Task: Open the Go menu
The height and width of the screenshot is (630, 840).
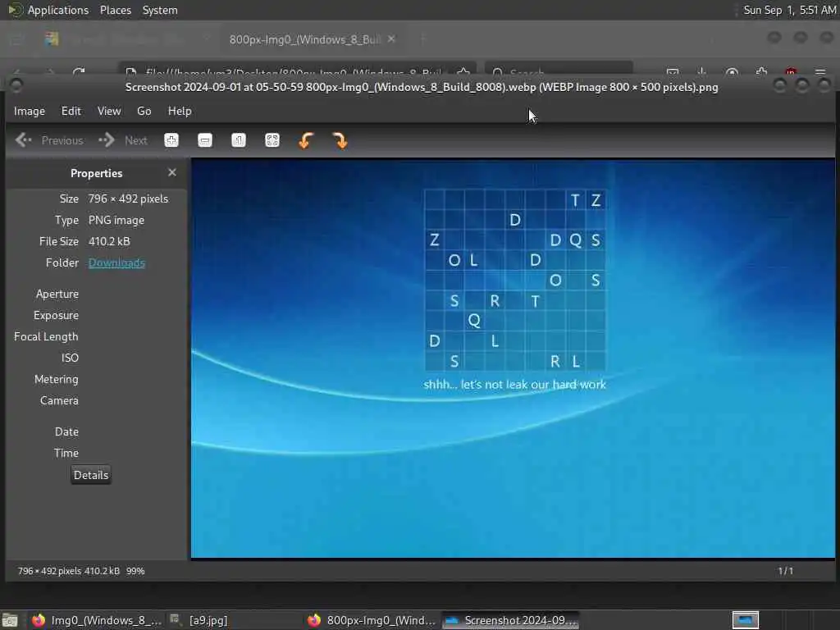Action: coord(144,111)
